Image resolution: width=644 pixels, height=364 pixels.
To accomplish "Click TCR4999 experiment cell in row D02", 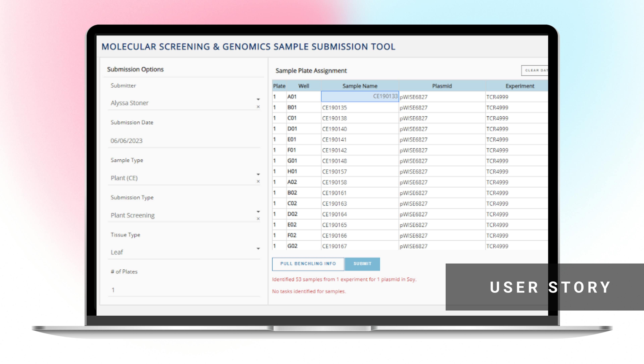I will tap(517, 214).
